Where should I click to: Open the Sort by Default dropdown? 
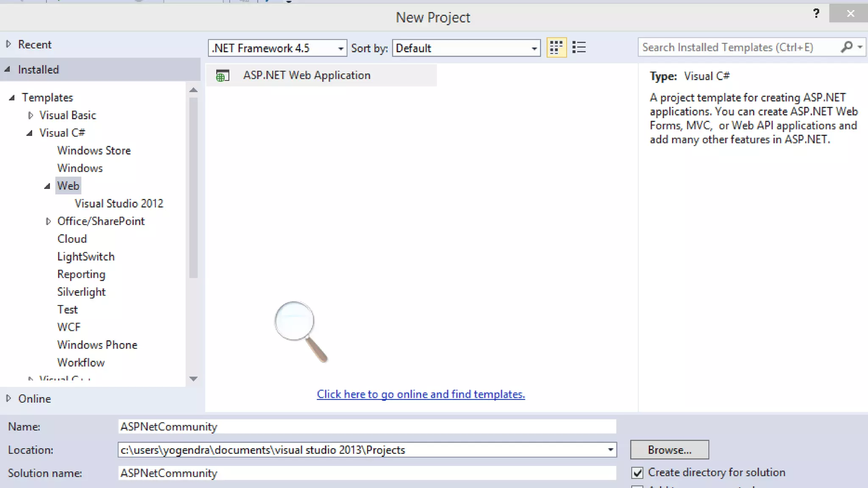coord(534,48)
